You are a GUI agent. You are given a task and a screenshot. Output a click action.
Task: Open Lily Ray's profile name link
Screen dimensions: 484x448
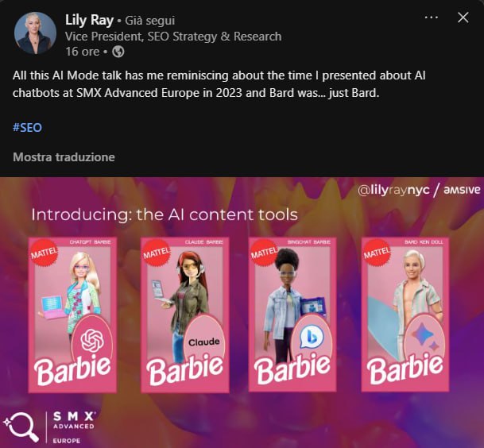89,20
